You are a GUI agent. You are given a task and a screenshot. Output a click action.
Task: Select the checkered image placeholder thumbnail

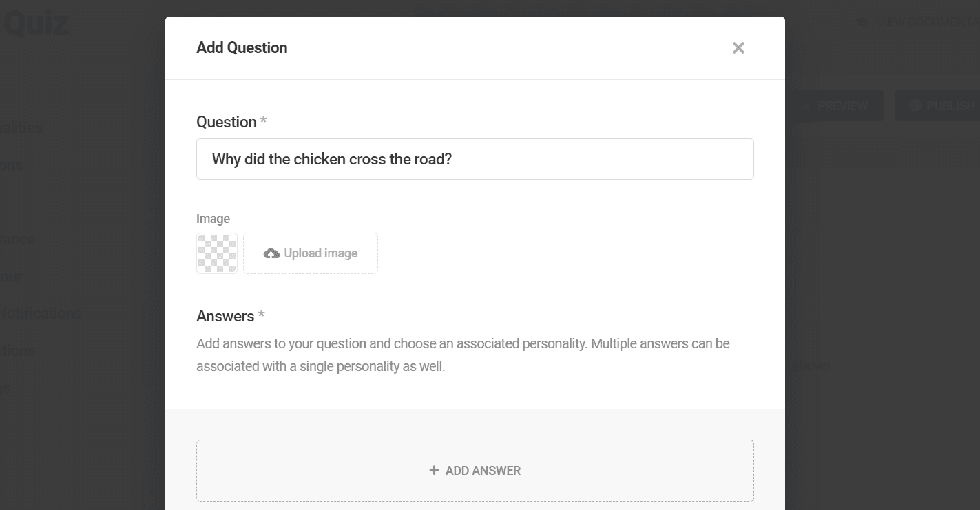(217, 253)
